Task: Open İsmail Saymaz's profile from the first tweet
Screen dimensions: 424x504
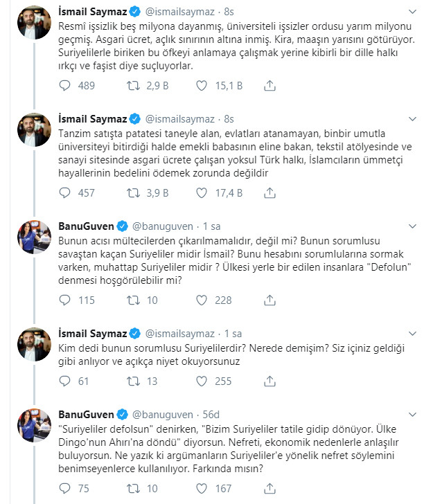Action: tap(93, 12)
